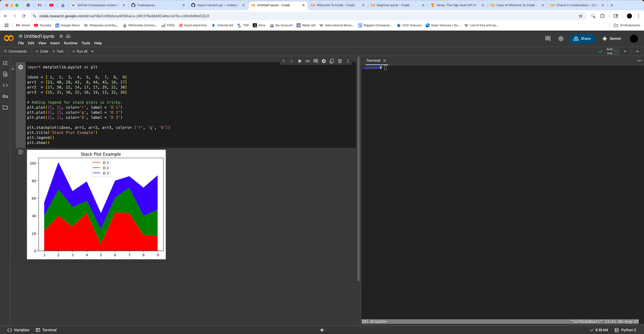Add a new Code cell
The image size is (644, 334).
42,51
